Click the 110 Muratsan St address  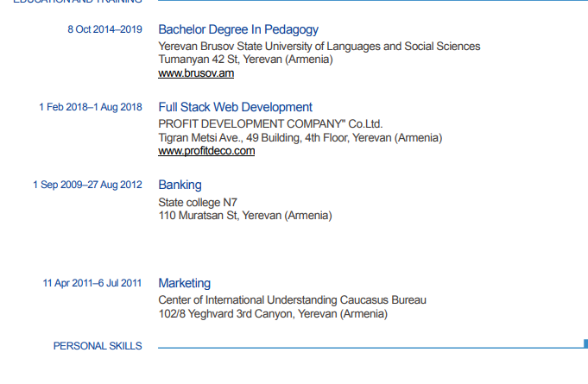[x=245, y=216]
